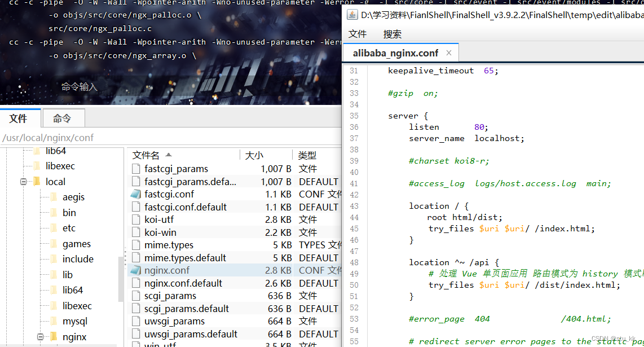Click the local folder icon in tree
644x347 pixels.
(37, 181)
